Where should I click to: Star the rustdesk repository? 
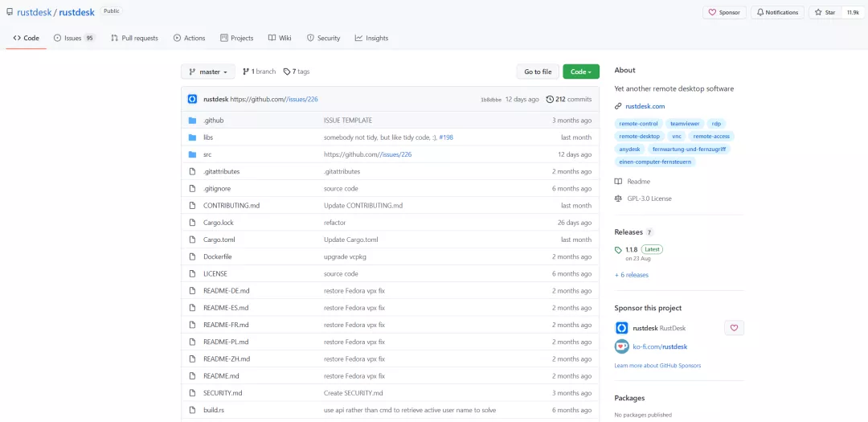(x=825, y=12)
